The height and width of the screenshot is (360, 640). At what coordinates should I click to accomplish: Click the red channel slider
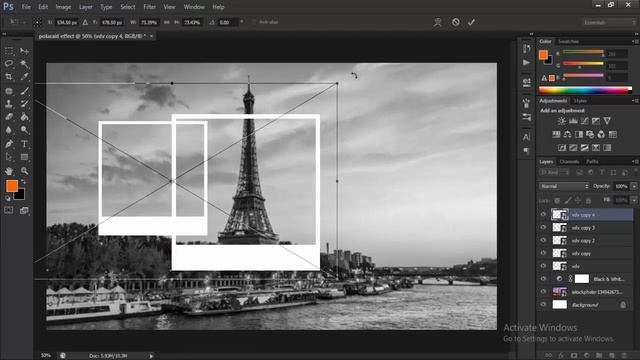(x=583, y=52)
